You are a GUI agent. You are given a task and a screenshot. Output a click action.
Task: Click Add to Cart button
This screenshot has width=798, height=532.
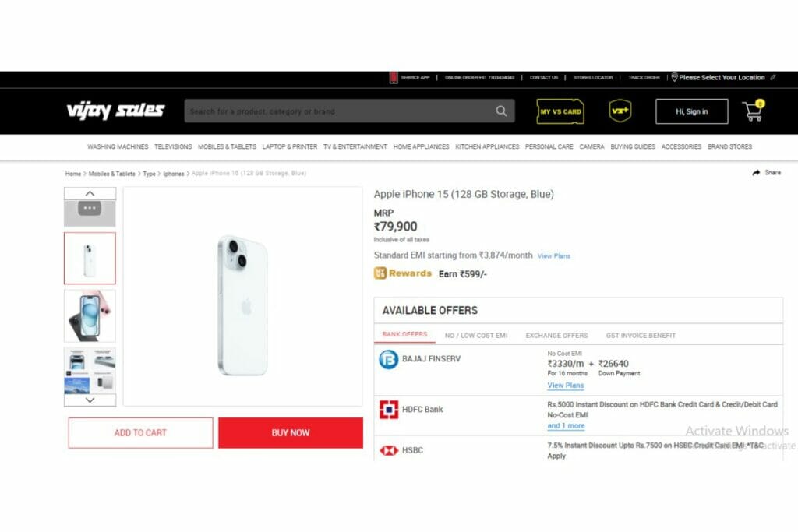pyautogui.click(x=140, y=433)
